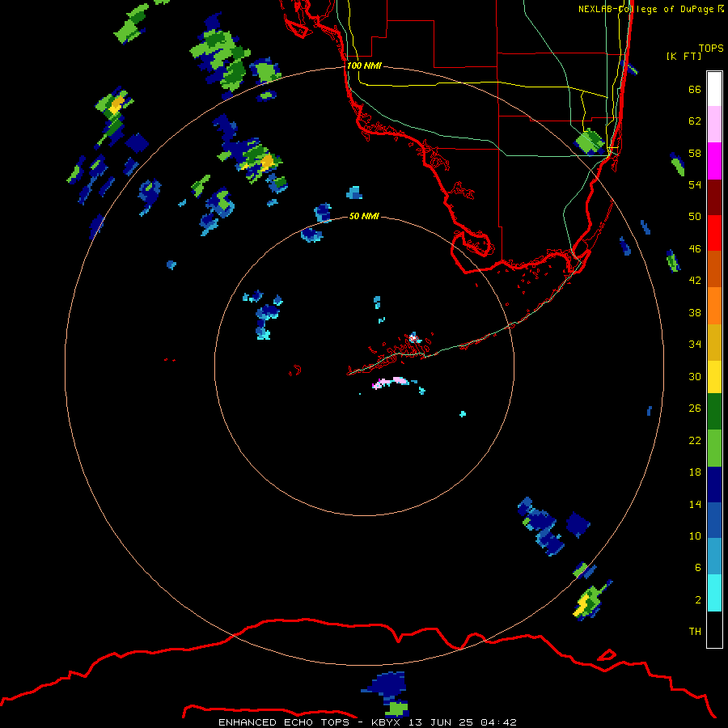The image size is (728, 728).
Task: Pick the dark green 26 kft swatch
Action: pos(714,412)
